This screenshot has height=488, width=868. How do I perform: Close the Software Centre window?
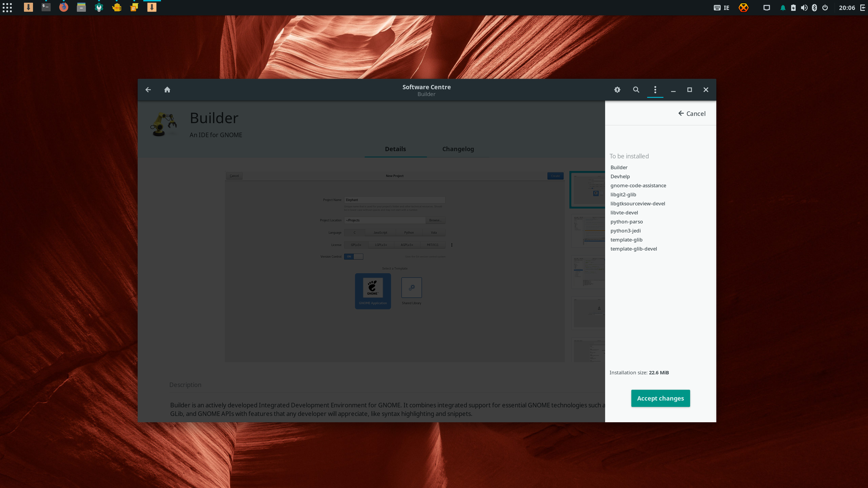point(705,90)
